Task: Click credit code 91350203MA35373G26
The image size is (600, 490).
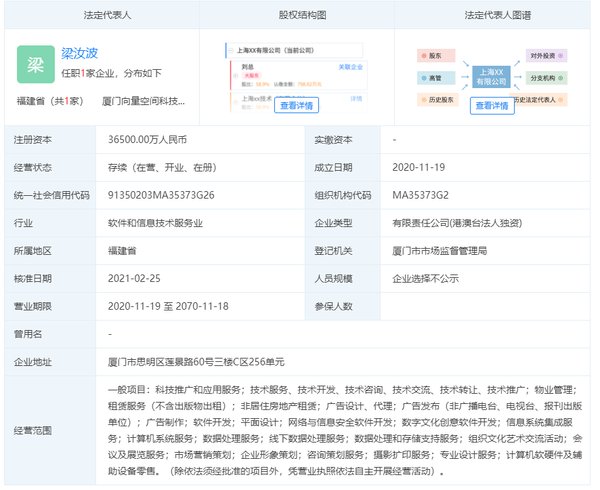Action: point(161,195)
